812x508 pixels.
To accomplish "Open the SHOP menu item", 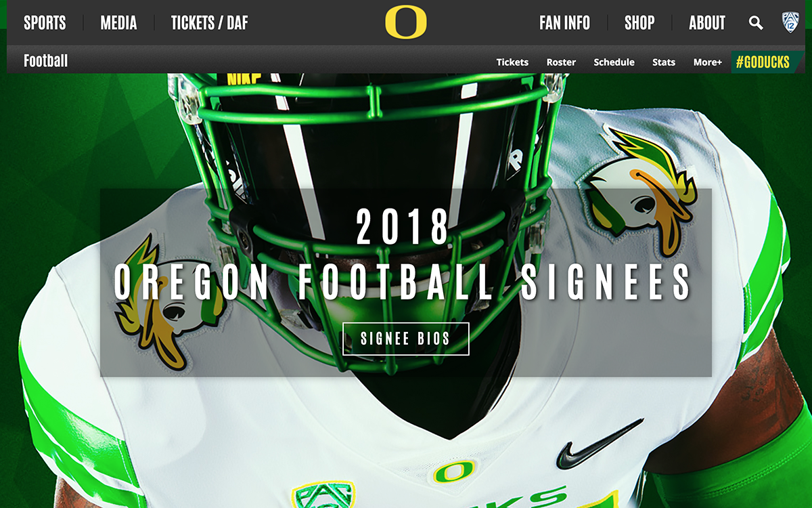I will (x=639, y=23).
